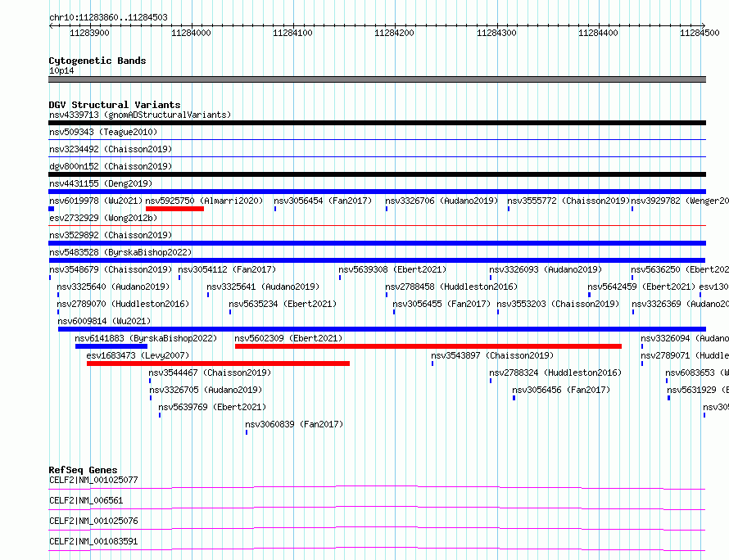729x560 pixels.
Task: Click the long red bar of nsv5602309
Action: pyautogui.click(x=428, y=346)
